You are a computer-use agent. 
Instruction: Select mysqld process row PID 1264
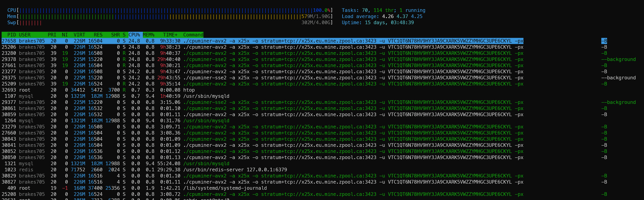click(x=115, y=121)
